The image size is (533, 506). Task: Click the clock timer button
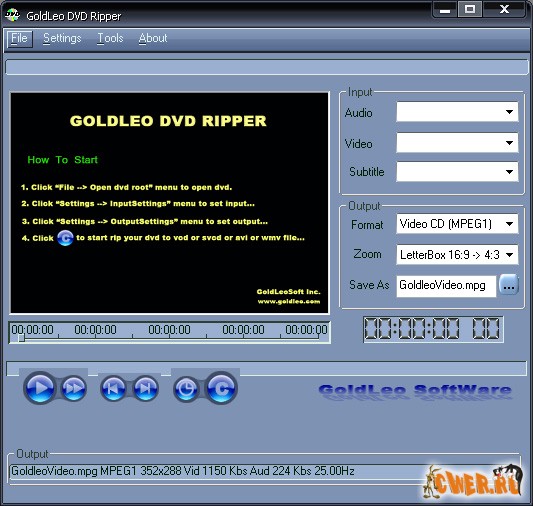click(186, 388)
